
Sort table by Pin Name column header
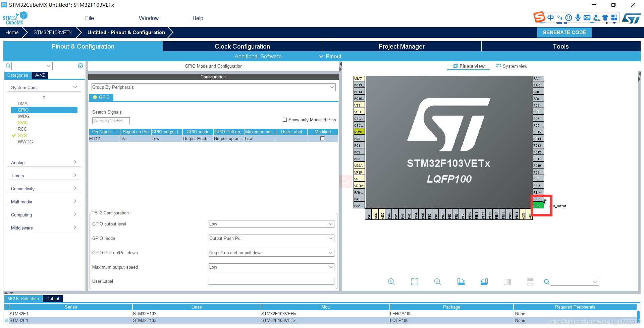104,132
